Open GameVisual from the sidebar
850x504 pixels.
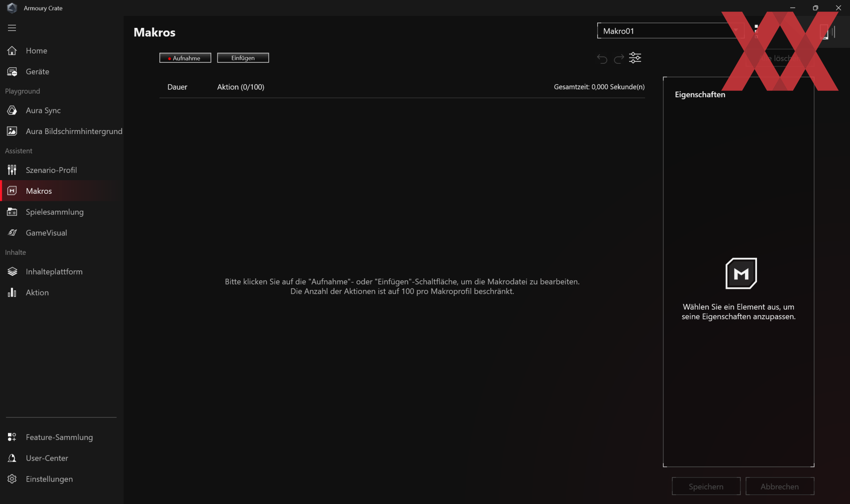click(x=62, y=233)
